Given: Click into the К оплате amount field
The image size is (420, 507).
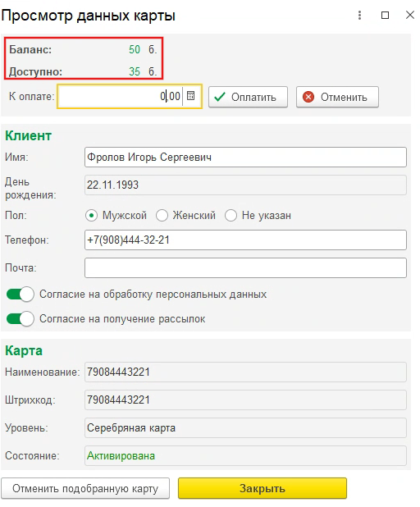Looking at the screenshot, I should coord(121,96).
